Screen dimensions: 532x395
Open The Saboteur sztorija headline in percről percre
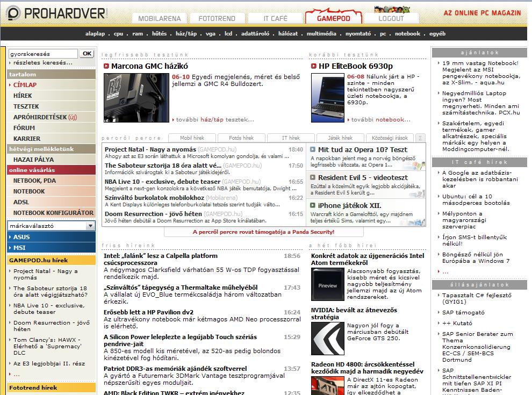(x=163, y=166)
